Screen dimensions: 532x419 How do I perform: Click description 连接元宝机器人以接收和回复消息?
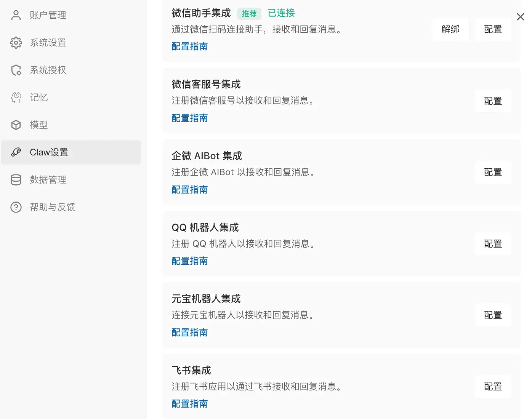[x=244, y=315]
